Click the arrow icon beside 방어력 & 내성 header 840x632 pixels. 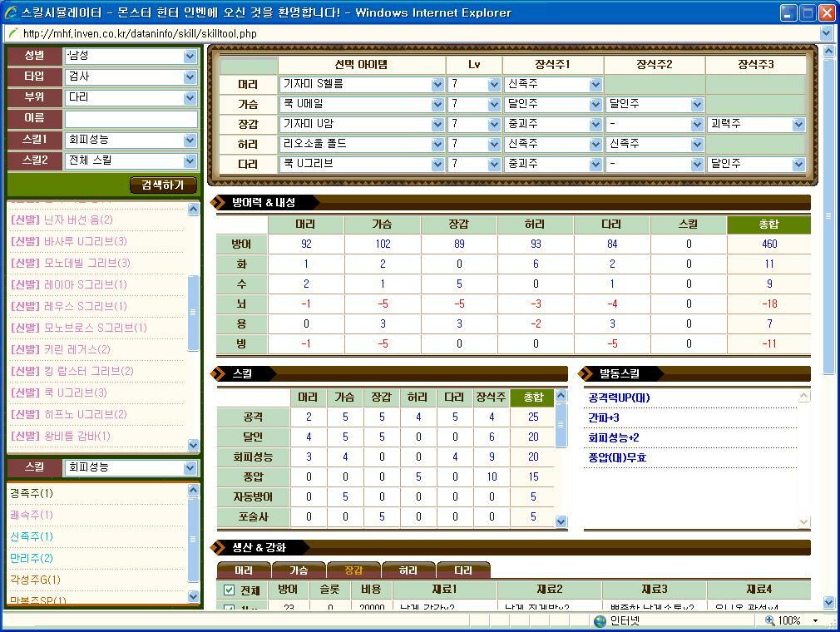(x=221, y=202)
